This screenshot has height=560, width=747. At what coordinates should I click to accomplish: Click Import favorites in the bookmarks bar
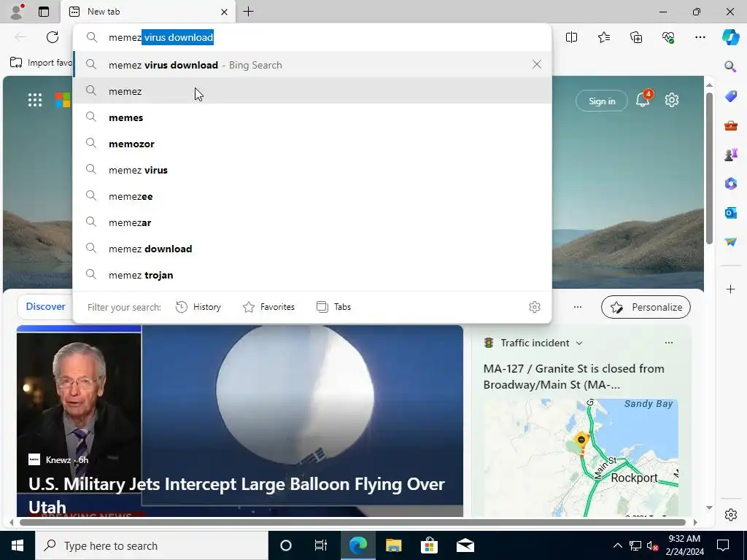pos(41,63)
